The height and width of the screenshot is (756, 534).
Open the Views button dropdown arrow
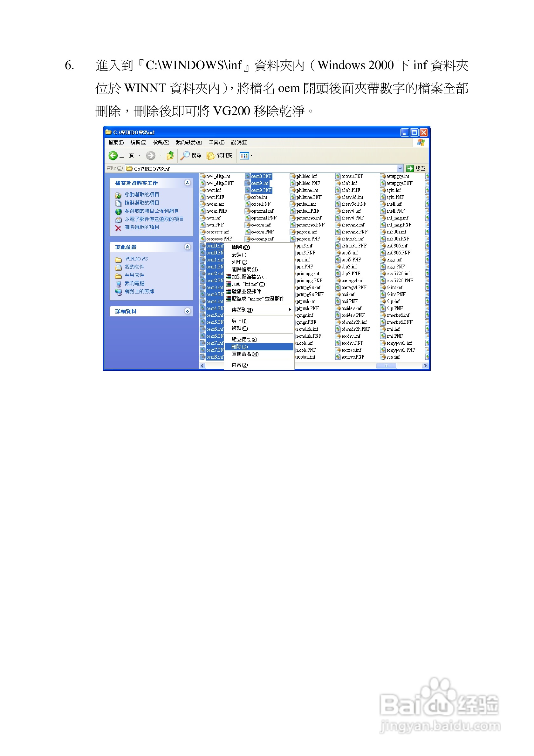(x=251, y=156)
